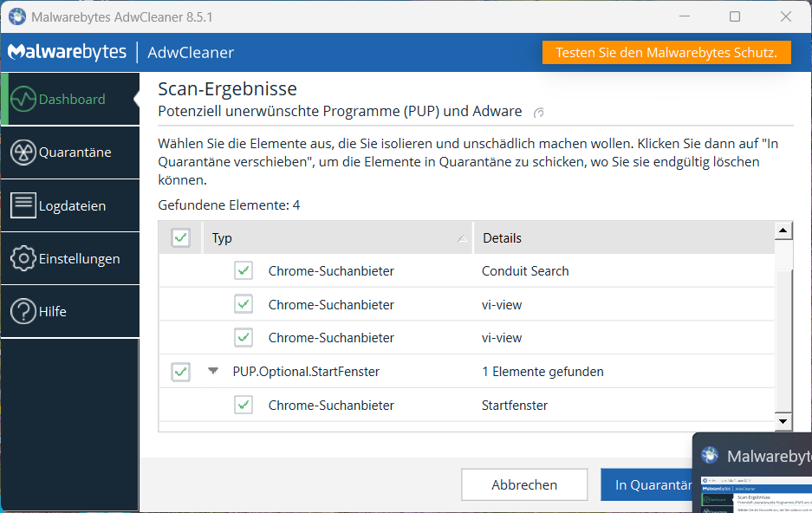Uncheck the Startfenster row checkbox
Screen dimensions: 812x513
(244, 406)
